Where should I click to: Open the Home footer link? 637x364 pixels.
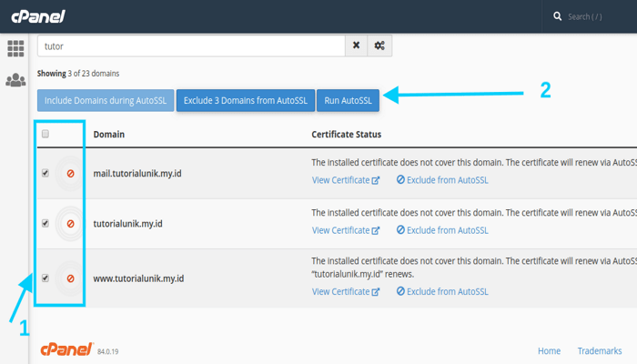pos(550,350)
